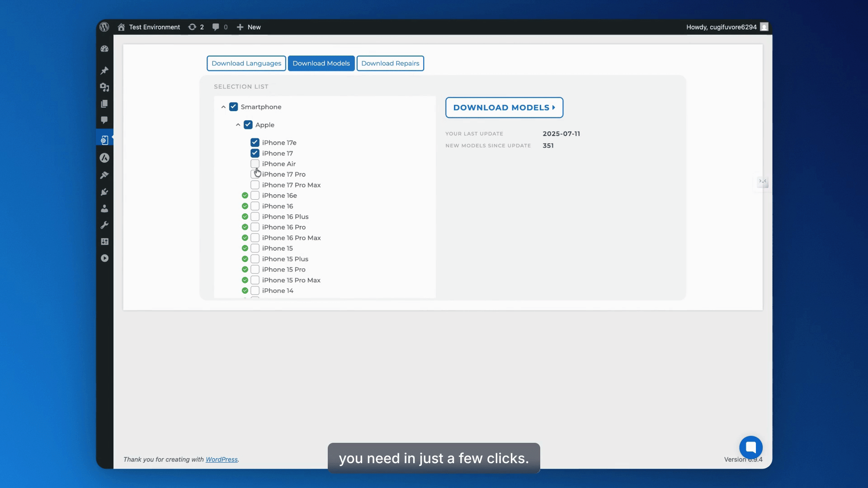The image size is (868, 488).
Task: Click the NEW MODELS SINCE UPDATE label
Action: pos(488,145)
